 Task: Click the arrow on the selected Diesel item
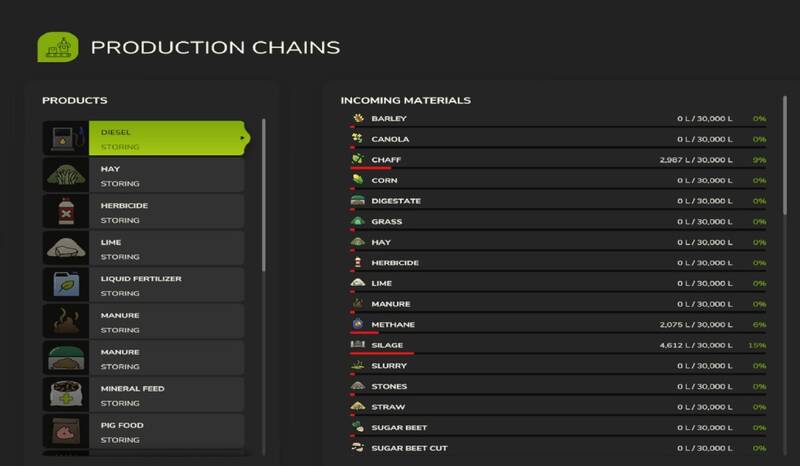(x=243, y=138)
